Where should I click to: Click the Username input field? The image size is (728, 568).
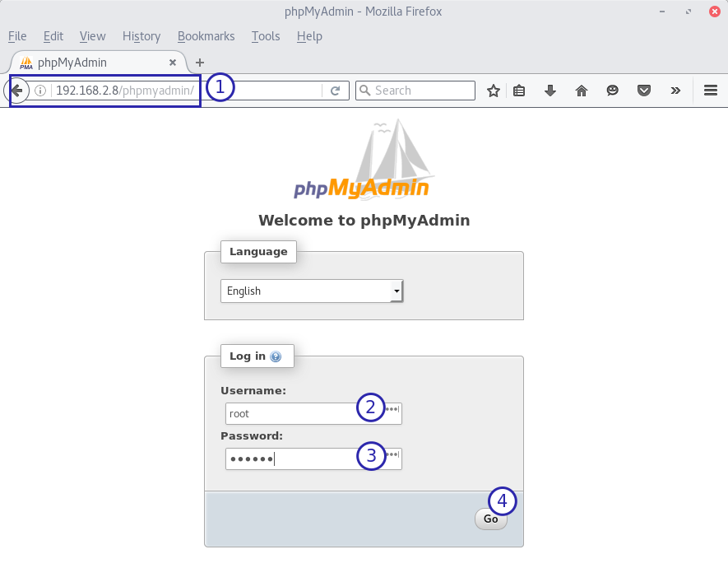(313, 413)
